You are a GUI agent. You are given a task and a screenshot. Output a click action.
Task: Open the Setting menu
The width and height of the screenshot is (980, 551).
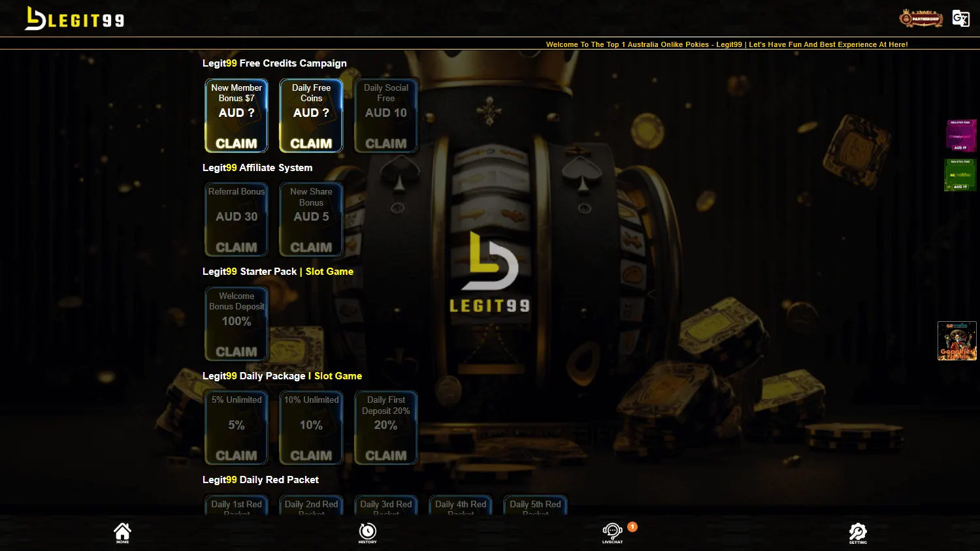click(x=858, y=533)
